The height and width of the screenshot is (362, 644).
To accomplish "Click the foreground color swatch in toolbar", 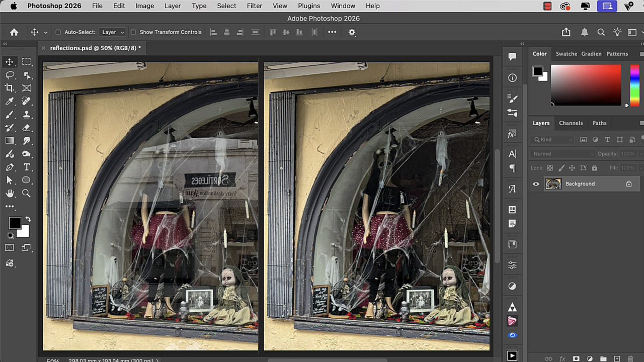I will 15,223.
